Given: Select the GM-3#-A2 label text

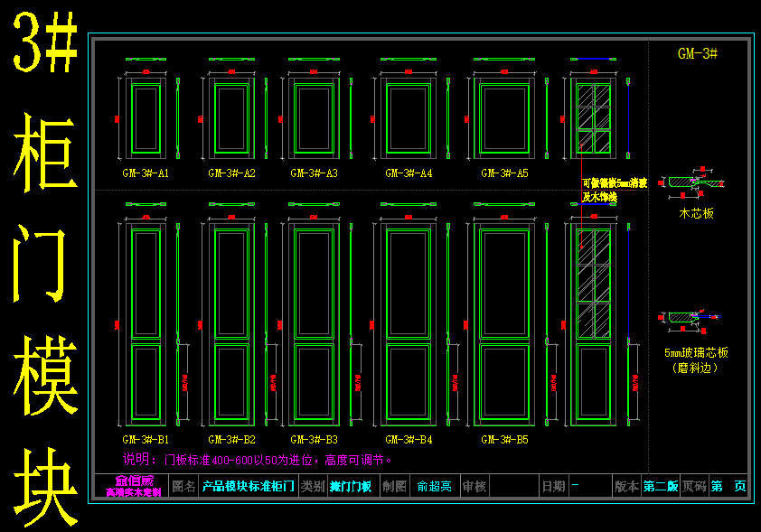Looking at the screenshot, I should pyautogui.click(x=231, y=173).
